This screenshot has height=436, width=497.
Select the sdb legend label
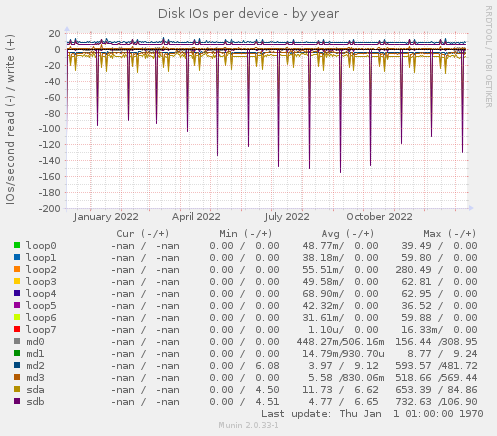pyautogui.click(x=35, y=402)
